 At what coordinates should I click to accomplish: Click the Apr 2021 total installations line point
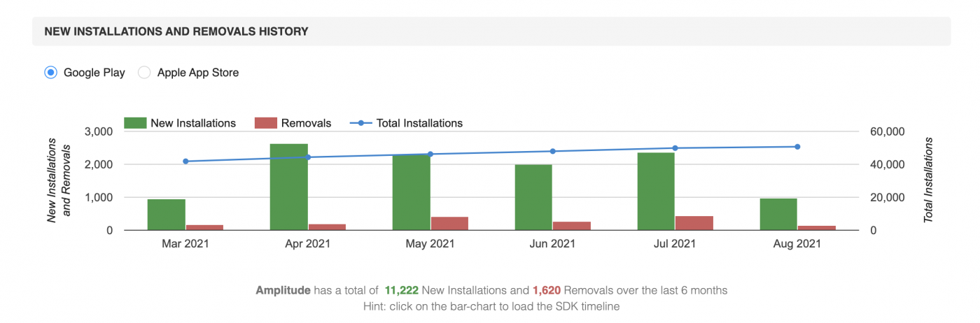pos(308,157)
